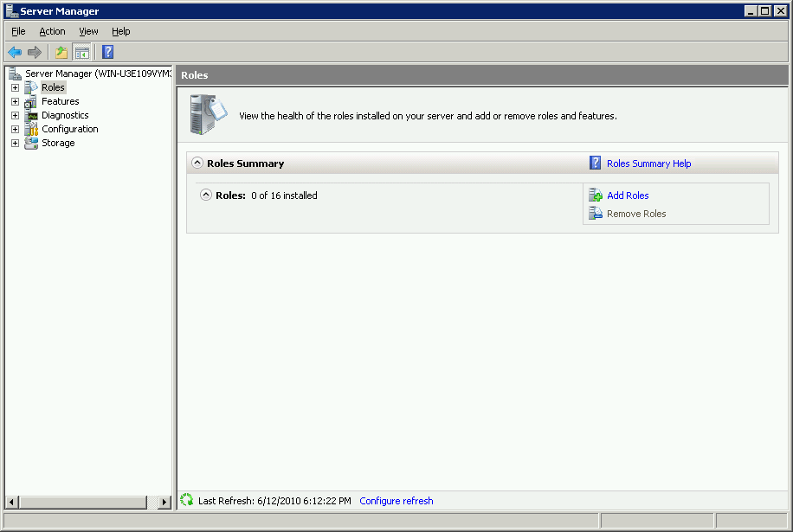Select the Storage node in the tree

58,143
